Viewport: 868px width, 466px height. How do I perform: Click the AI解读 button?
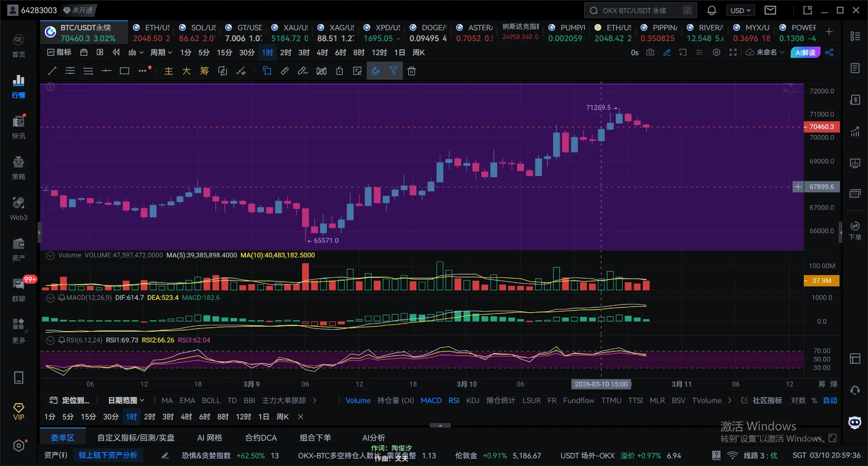click(806, 52)
